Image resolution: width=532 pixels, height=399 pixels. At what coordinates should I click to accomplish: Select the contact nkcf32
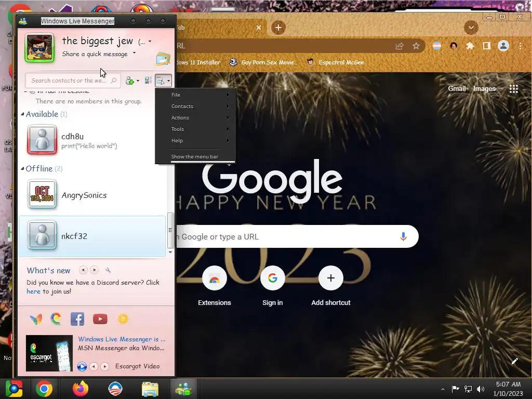pos(92,236)
